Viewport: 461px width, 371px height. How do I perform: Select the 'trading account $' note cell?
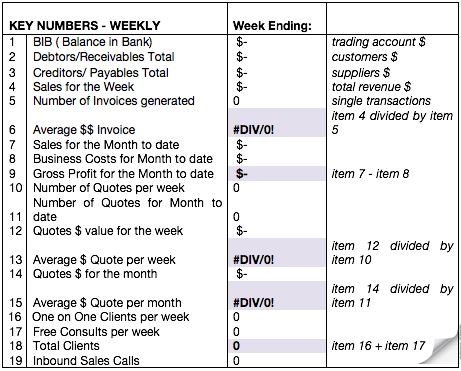click(392, 42)
